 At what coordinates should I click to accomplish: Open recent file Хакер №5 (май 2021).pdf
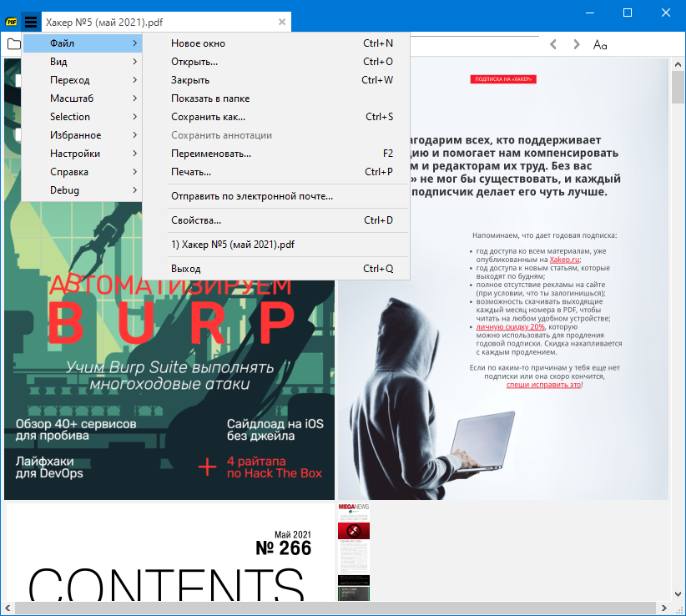pos(233,245)
